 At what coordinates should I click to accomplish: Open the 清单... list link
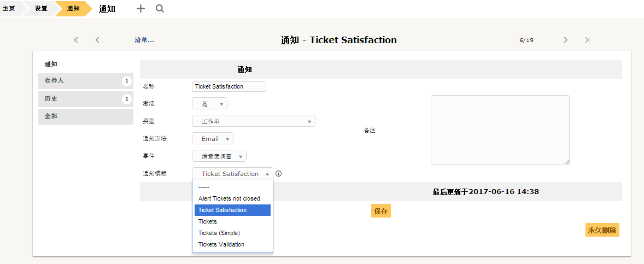[x=144, y=40]
